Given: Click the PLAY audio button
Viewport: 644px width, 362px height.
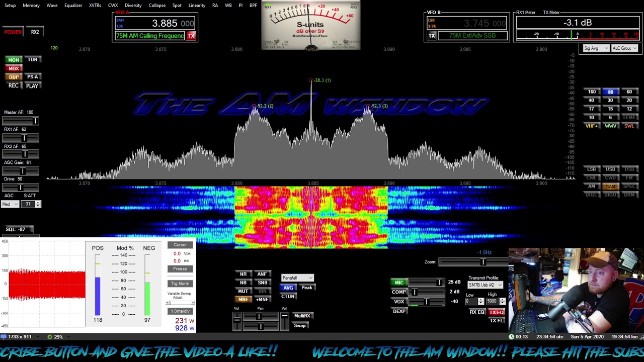Looking at the screenshot, I should coord(32,86).
